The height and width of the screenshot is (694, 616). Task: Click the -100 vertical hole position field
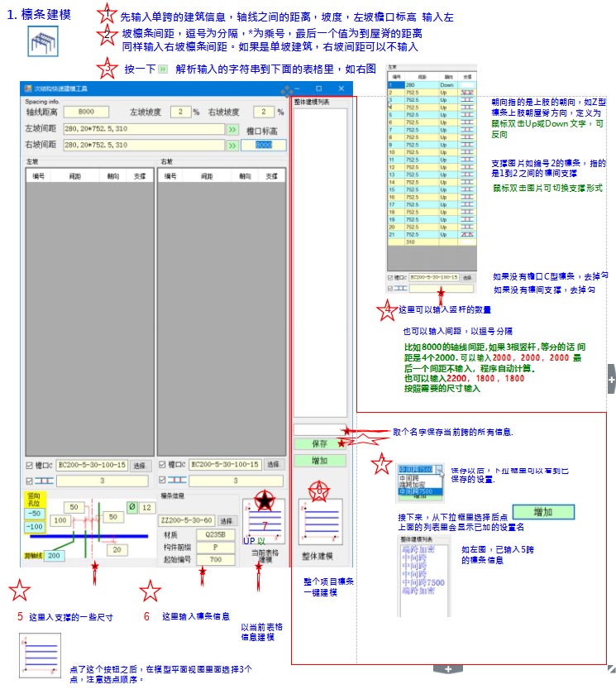coord(35,527)
